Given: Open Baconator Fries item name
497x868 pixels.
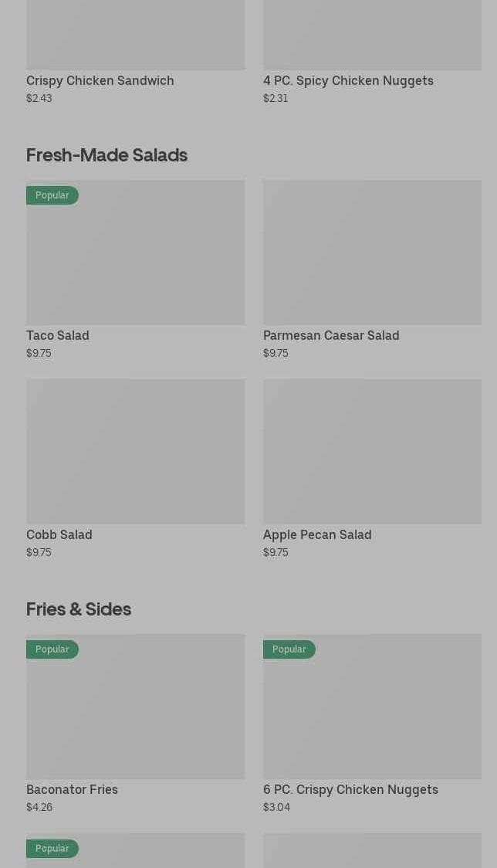Looking at the screenshot, I should 72,789.
